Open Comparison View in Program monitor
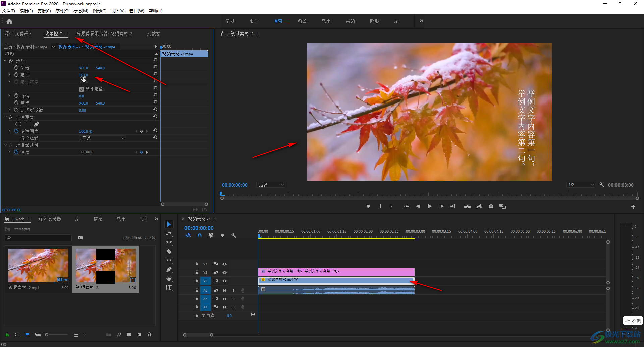 click(502, 206)
